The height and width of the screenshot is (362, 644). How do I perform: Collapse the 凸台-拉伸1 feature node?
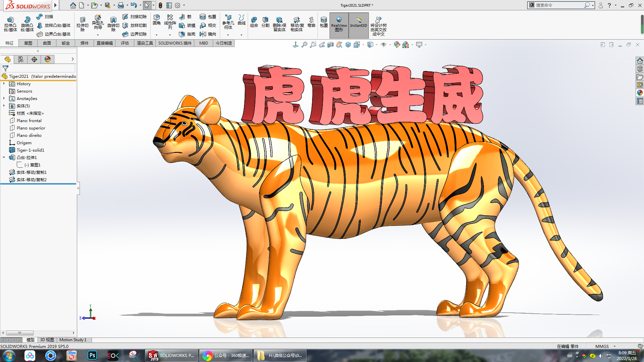point(4,157)
